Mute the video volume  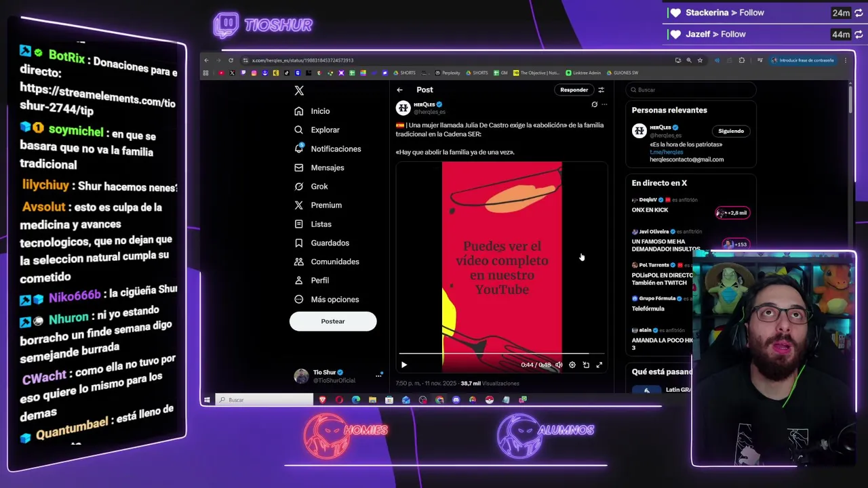pos(559,365)
